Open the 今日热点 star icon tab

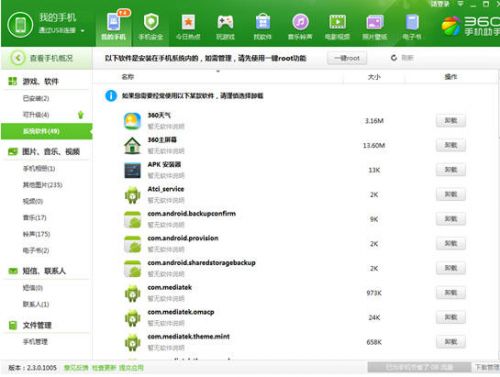(188, 27)
